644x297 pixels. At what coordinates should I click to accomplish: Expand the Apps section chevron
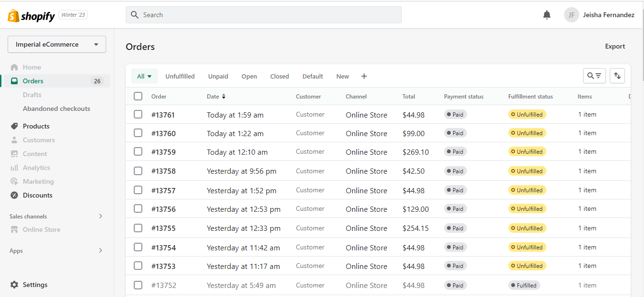pyautogui.click(x=100, y=250)
